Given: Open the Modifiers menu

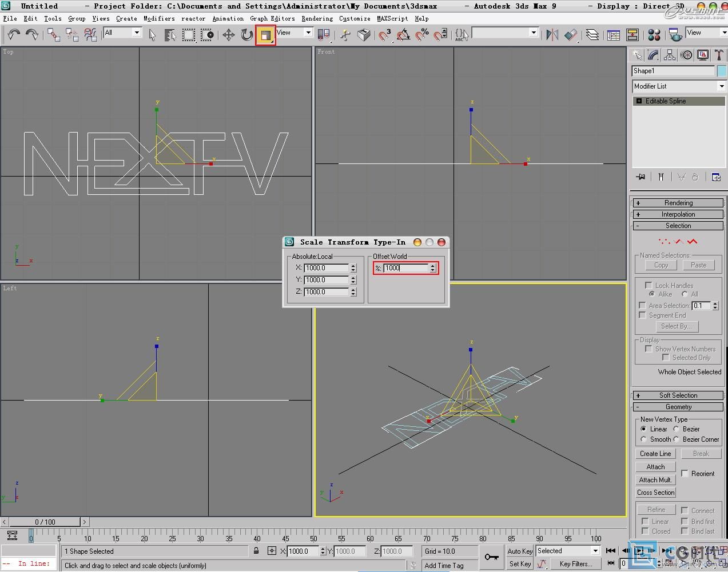Looking at the screenshot, I should [159, 18].
